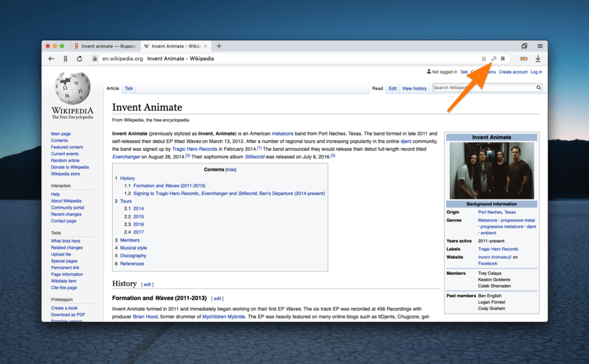Select the Invent Animate Wikipedia browser tab
The height and width of the screenshot is (364, 589).
point(175,46)
